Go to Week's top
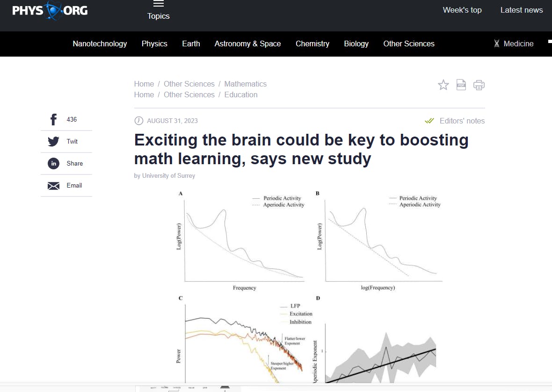This screenshot has height=392, width=552. tap(462, 10)
